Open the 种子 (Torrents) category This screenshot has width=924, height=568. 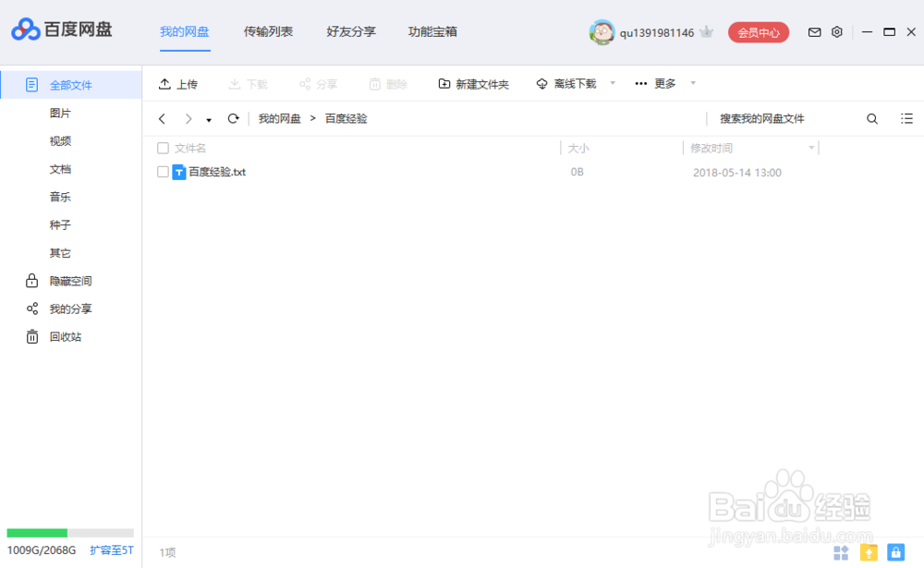tap(59, 224)
